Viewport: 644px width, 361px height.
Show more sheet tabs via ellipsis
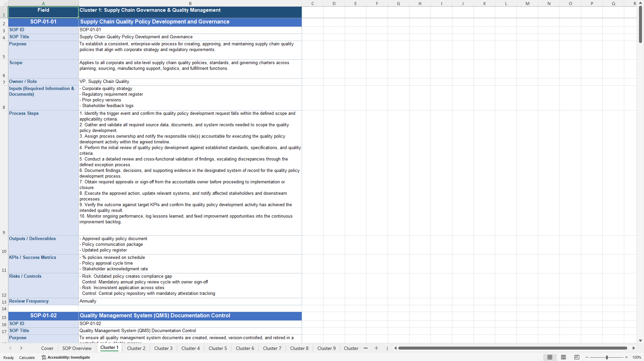tap(365, 348)
